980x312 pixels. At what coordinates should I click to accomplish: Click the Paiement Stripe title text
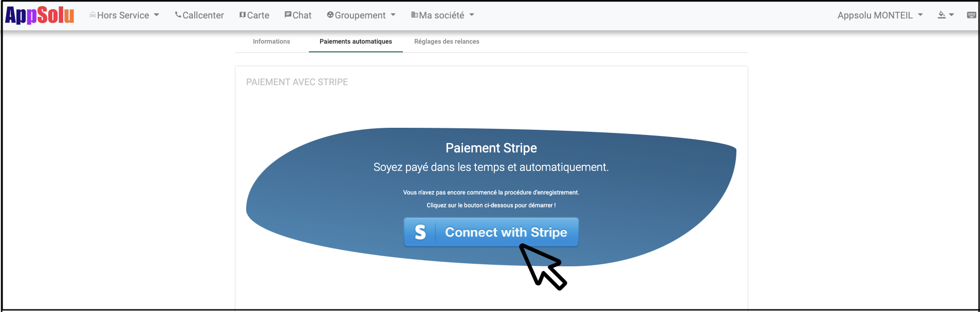click(491, 148)
